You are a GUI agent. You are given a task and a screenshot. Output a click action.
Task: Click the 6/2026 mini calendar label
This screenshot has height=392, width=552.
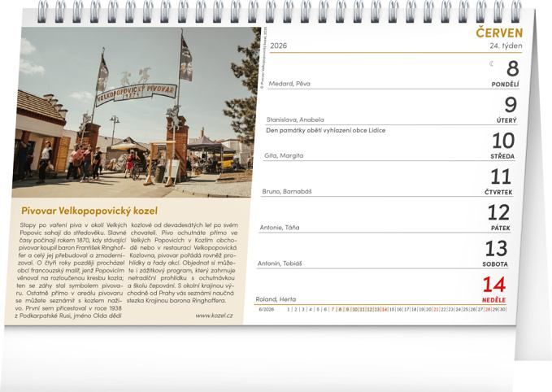(267, 309)
